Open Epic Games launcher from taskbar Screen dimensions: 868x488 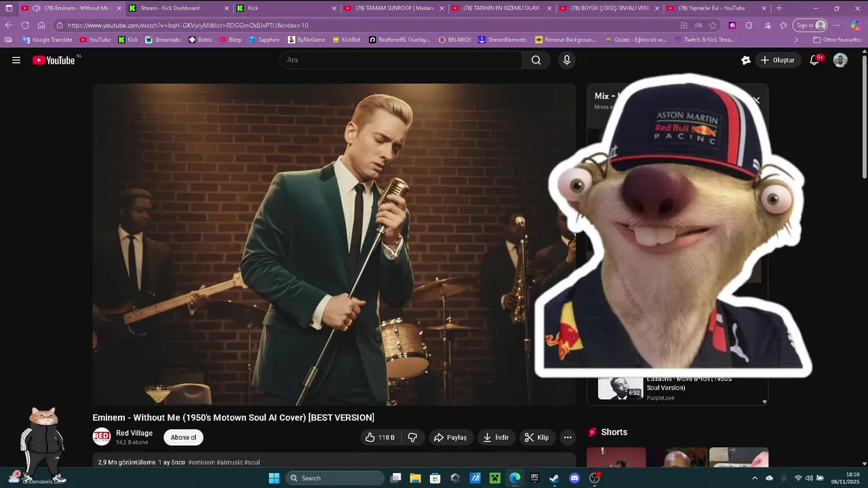534,478
